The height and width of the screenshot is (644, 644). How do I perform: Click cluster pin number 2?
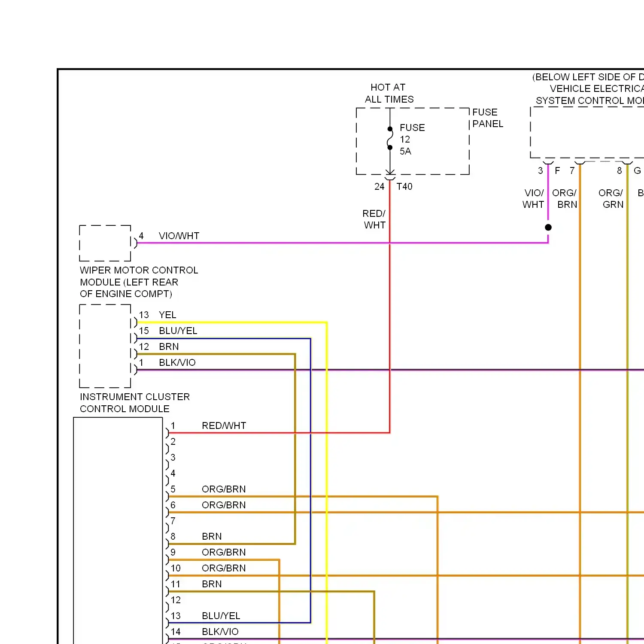pyautogui.click(x=173, y=441)
